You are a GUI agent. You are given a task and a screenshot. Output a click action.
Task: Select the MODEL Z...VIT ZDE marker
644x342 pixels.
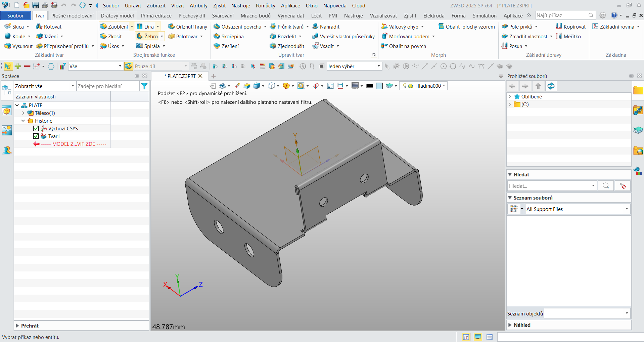pyautogui.click(x=70, y=144)
